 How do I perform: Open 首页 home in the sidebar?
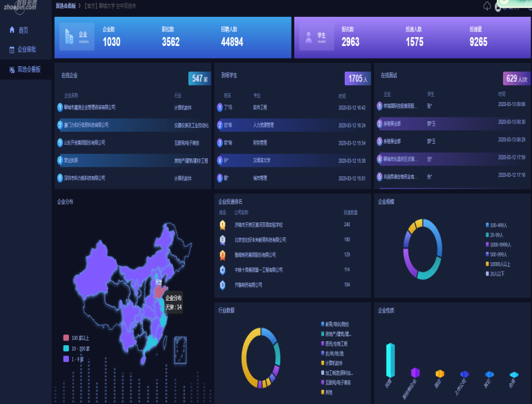(19, 30)
